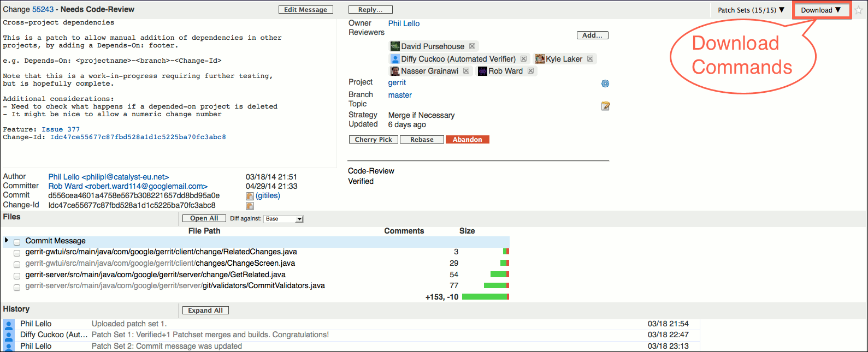Click the gear icon beside project gerrit
Screen dimensions: 868x352
605,83
